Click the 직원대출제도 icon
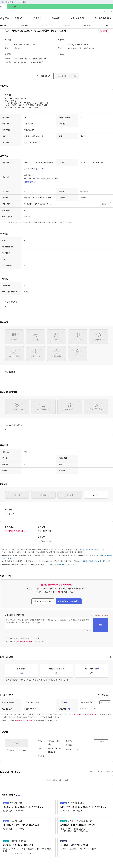 pyautogui.click(x=35, y=353)
